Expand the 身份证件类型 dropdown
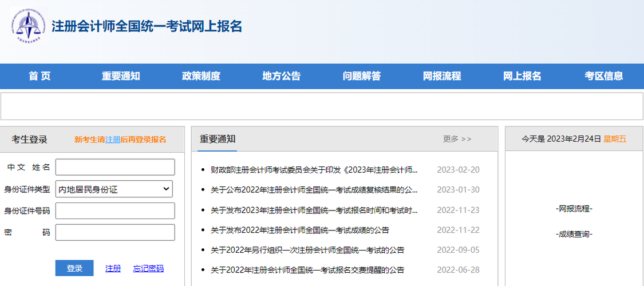Viewport: 644px width, 286px height. (114, 189)
